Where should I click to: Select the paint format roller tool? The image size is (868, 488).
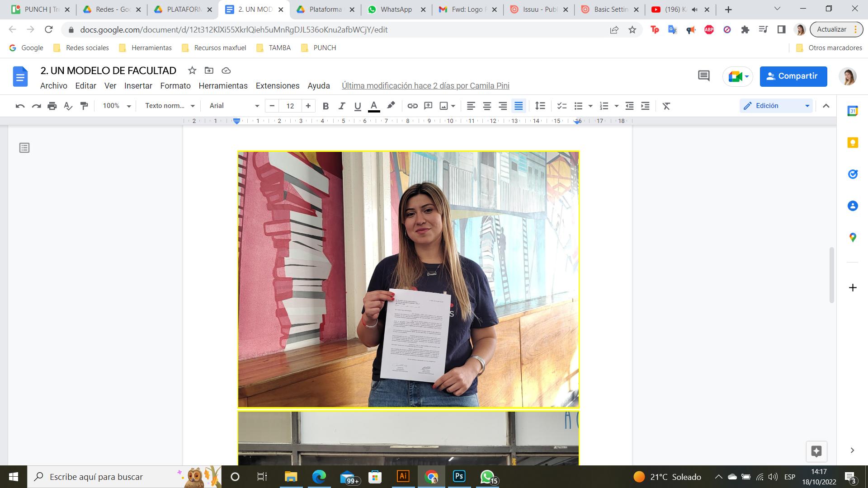click(84, 106)
